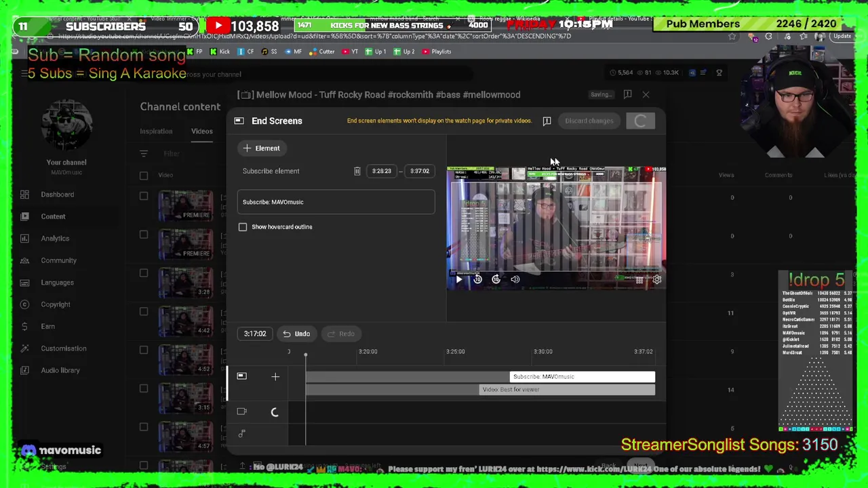Click the Analytics chart icon in sidebar
868x488 pixels.
pos(24,239)
